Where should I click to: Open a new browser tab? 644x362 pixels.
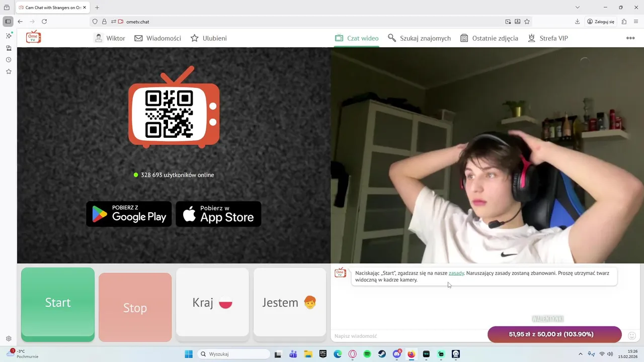pos(97,8)
